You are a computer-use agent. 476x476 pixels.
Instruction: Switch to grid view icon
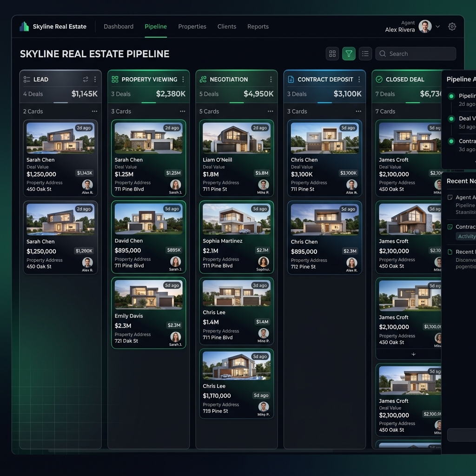(332, 54)
